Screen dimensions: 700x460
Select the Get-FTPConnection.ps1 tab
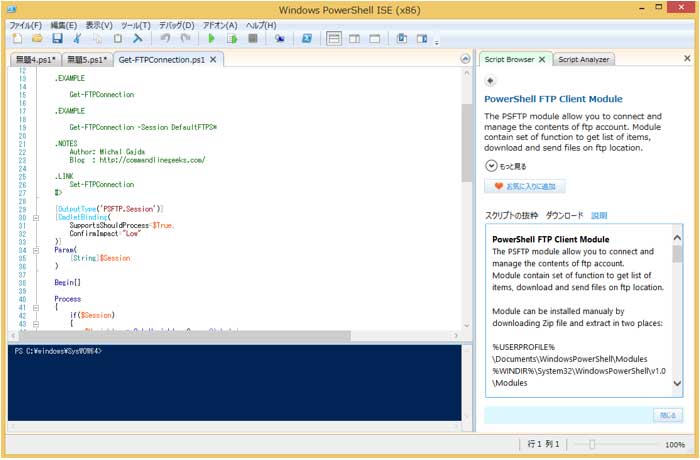[x=162, y=59]
